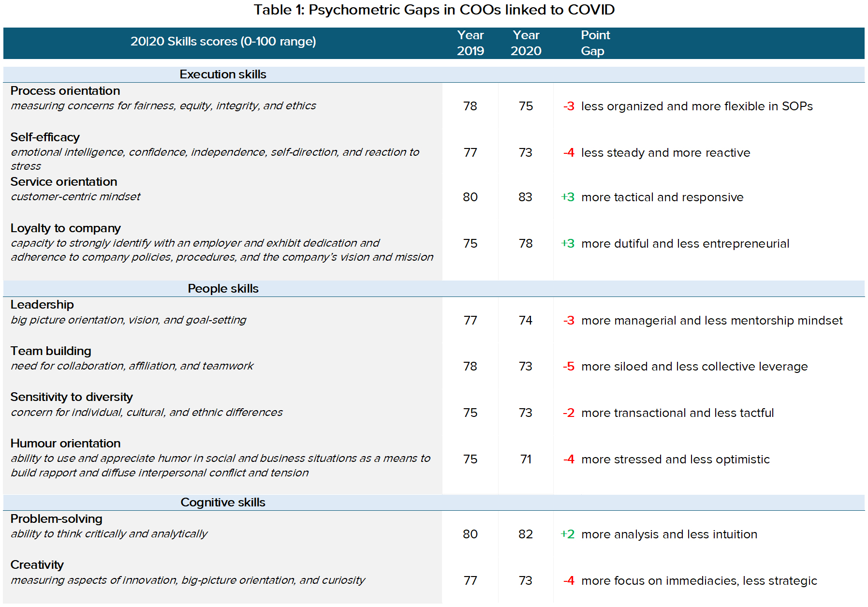The width and height of the screenshot is (868, 607).
Task: Select the "Humour orientation" skill name
Action: 66,444
